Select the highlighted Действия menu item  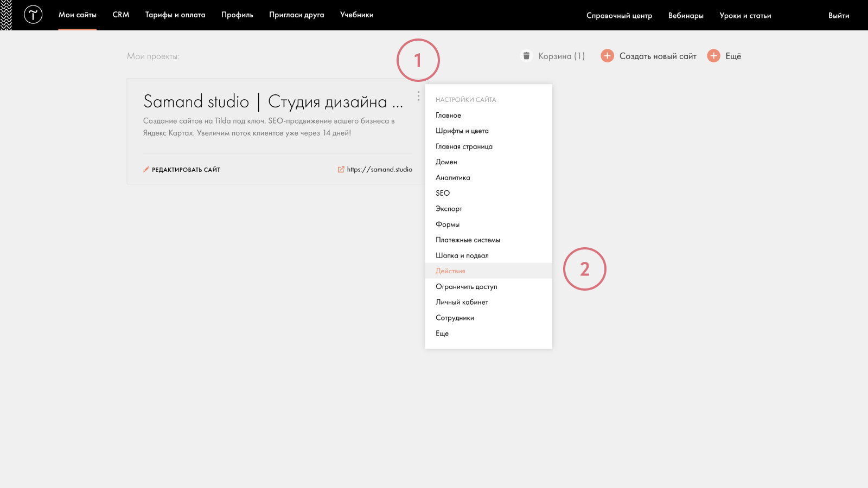(x=489, y=271)
